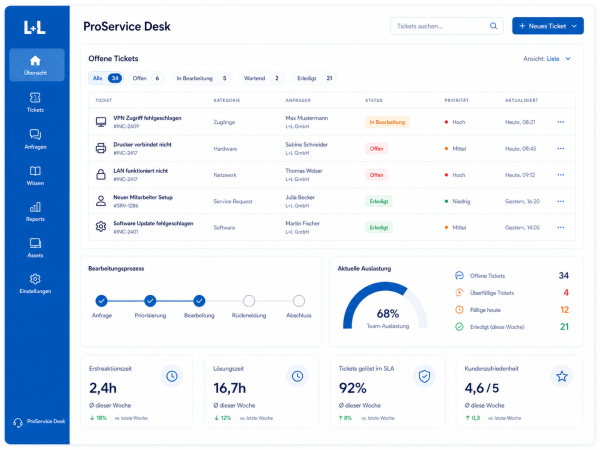Click the Abschluss process step circle

[299, 301]
